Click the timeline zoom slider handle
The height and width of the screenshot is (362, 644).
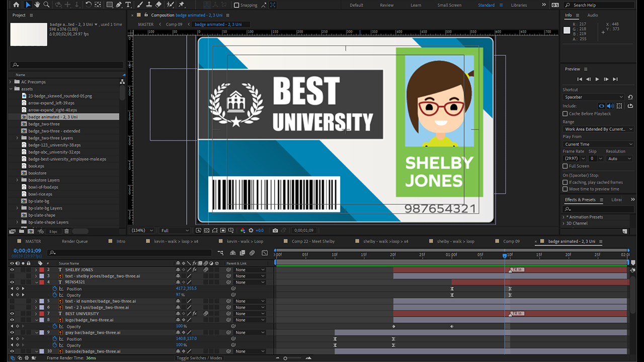click(285, 358)
